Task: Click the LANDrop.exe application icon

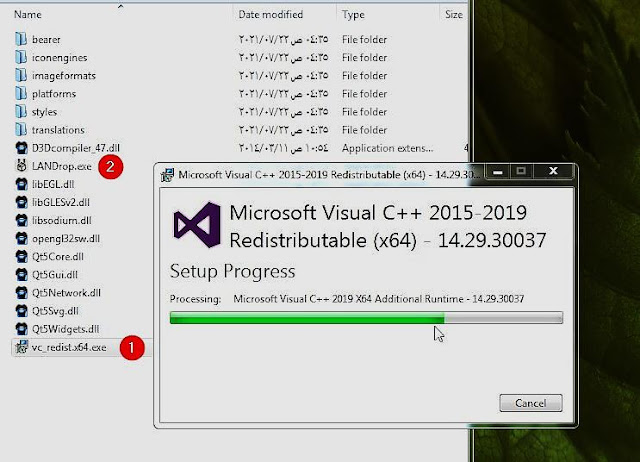Action: pos(21,166)
